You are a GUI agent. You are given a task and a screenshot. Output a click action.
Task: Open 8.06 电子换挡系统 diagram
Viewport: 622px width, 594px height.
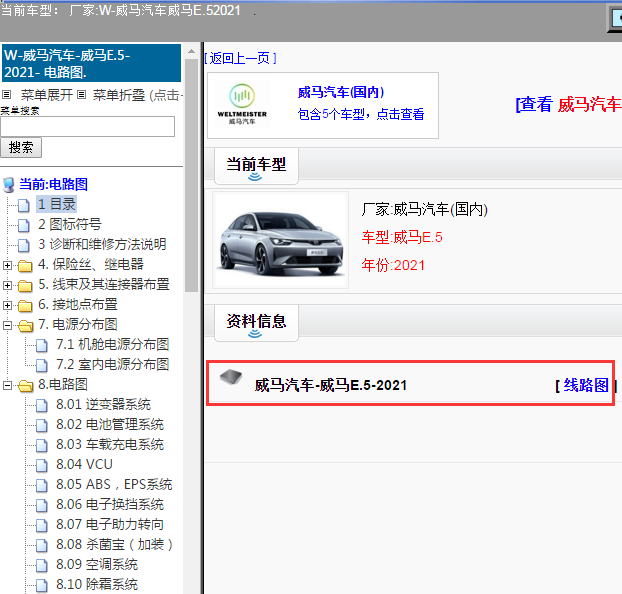coord(110,504)
